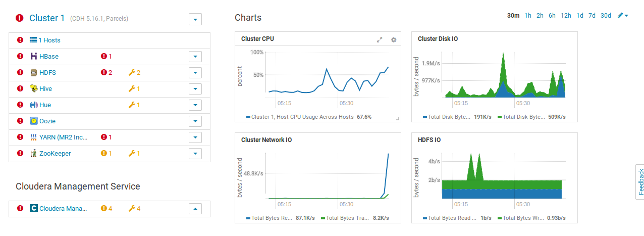Viewport: 644px width, 236px height.
Task: Click the ZooKeeper service icon
Action: pos(34,153)
